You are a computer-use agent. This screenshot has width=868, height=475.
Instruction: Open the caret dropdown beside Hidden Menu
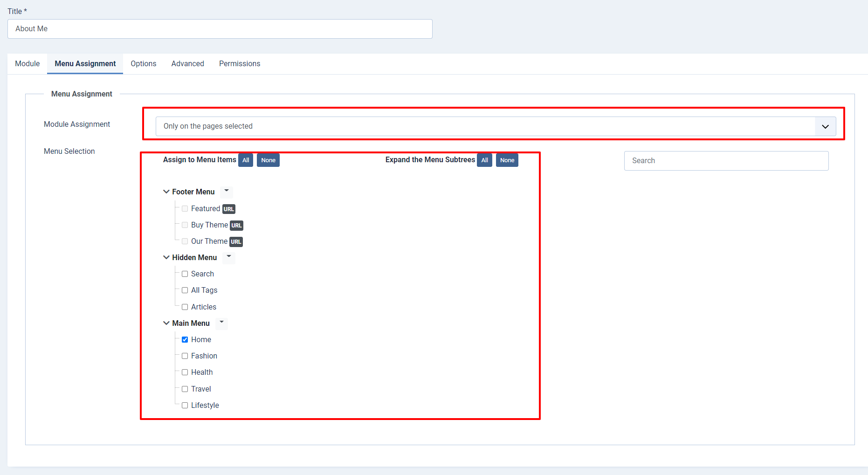click(228, 257)
